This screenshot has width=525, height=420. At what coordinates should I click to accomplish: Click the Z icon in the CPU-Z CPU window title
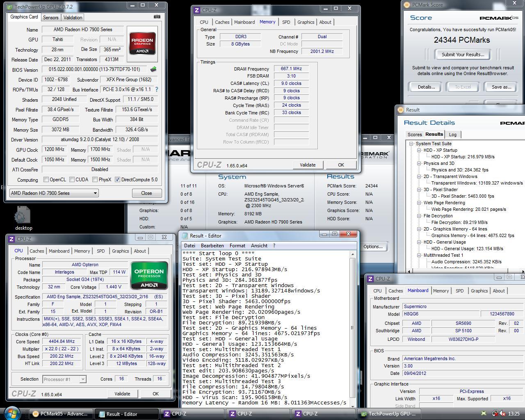coord(11,239)
